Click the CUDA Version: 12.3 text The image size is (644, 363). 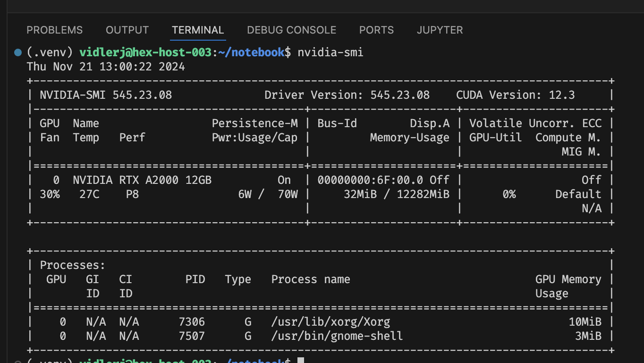pyautogui.click(x=516, y=95)
